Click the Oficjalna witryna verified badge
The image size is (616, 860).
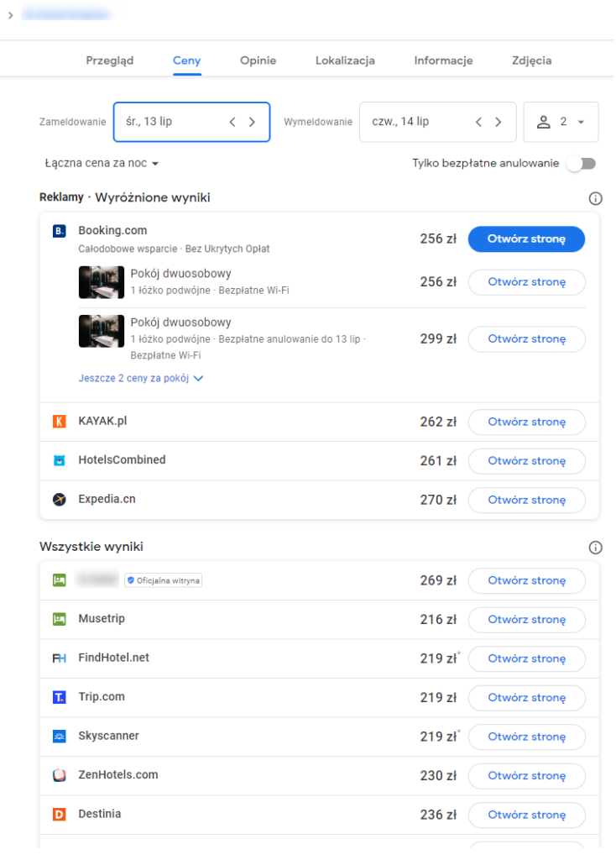[164, 580]
